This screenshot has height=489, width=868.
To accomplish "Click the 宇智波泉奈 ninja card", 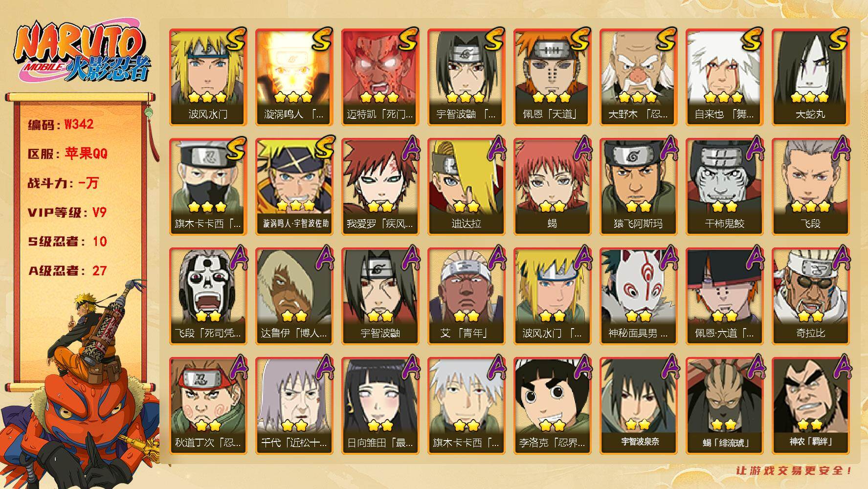I will tap(639, 406).
